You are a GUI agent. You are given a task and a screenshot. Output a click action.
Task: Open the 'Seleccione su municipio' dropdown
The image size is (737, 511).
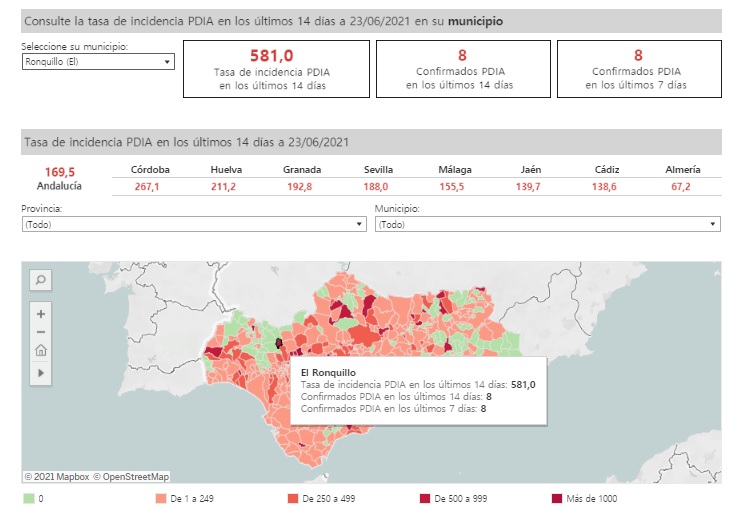(x=98, y=62)
